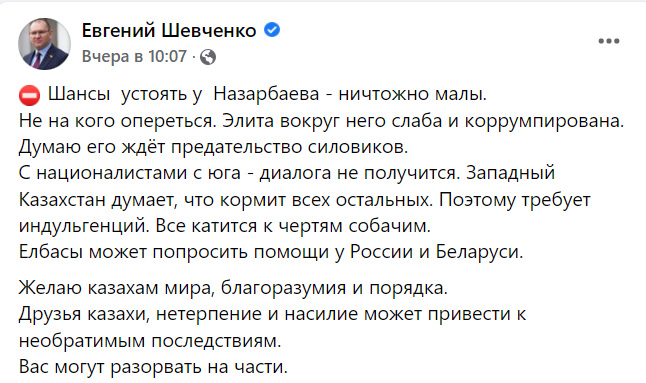The width and height of the screenshot is (646, 383).
Task: Click the red no-entry emoji
Action: [29, 96]
